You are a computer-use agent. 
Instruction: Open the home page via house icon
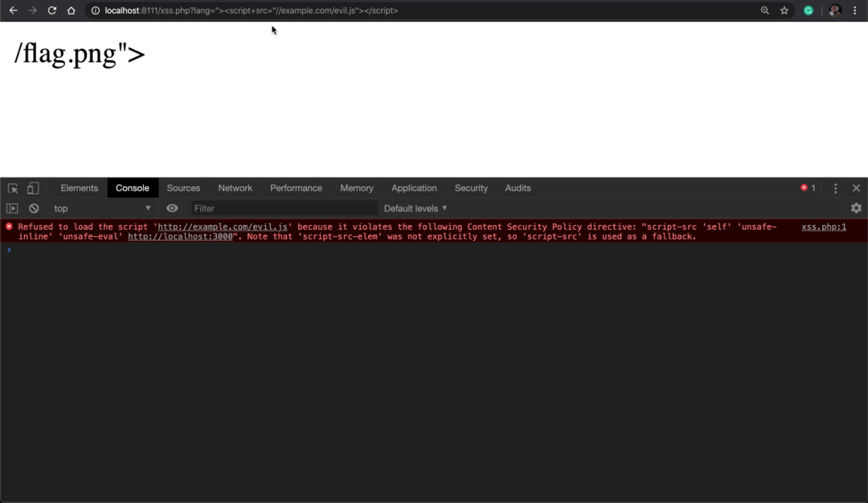pos(71,10)
